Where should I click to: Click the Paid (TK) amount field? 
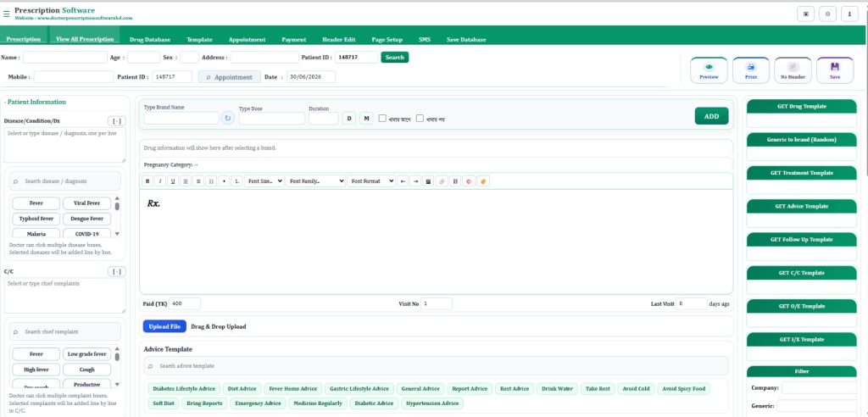[184, 303]
